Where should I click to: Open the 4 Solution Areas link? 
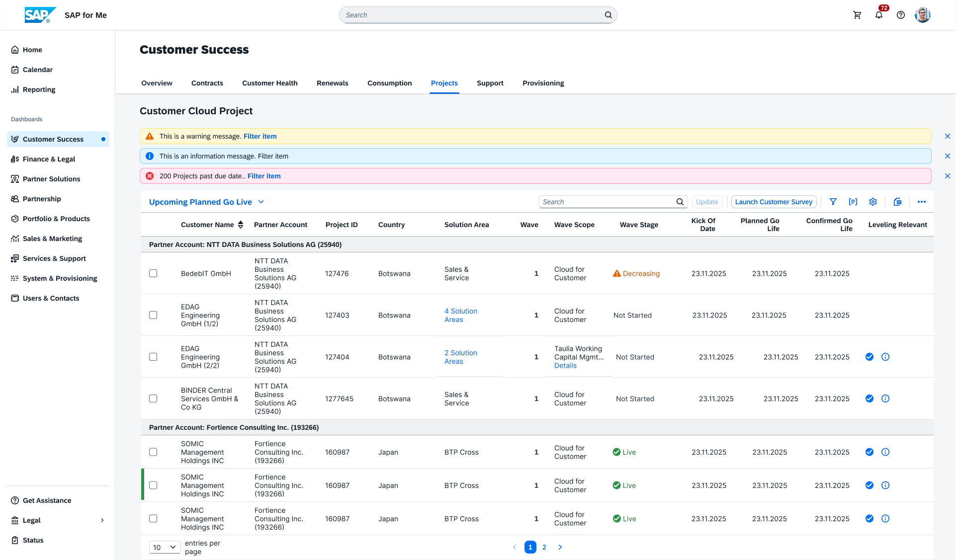pos(461,315)
